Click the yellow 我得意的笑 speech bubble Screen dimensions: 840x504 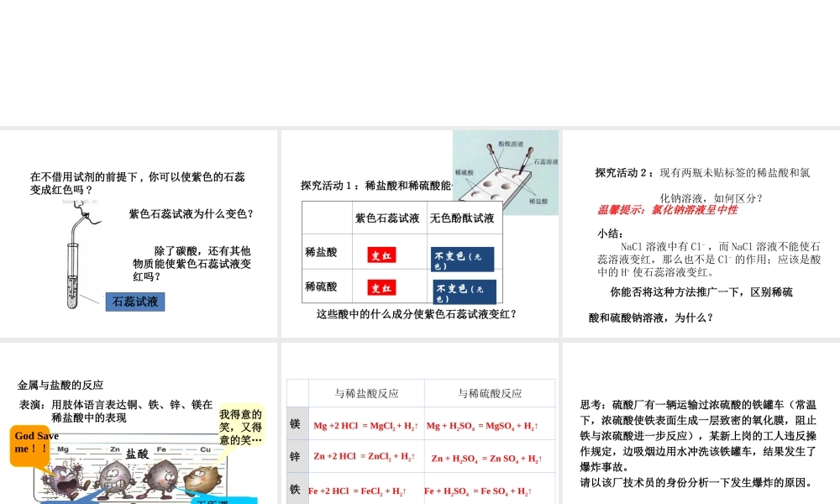(240, 427)
